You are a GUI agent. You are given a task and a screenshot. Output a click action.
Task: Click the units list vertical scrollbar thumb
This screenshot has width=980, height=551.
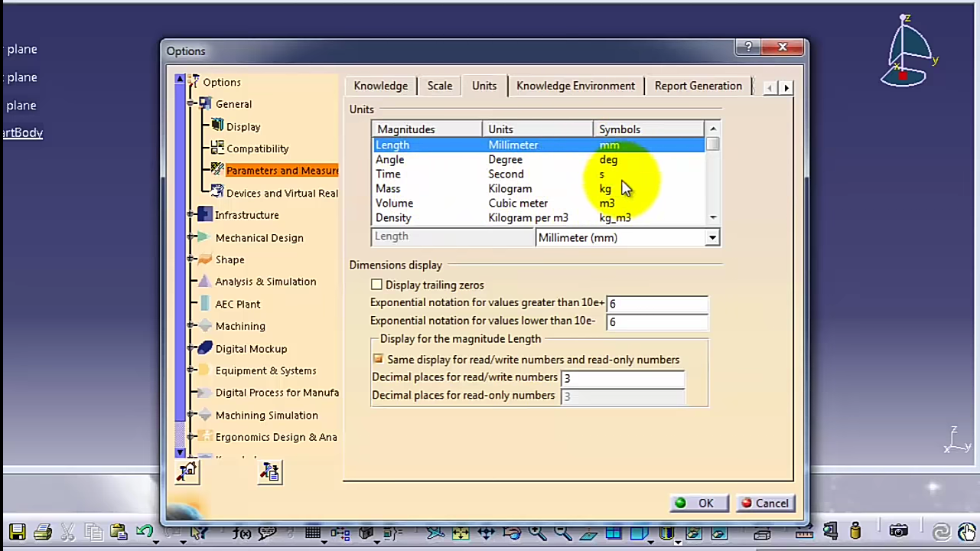pyautogui.click(x=713, y=145)
